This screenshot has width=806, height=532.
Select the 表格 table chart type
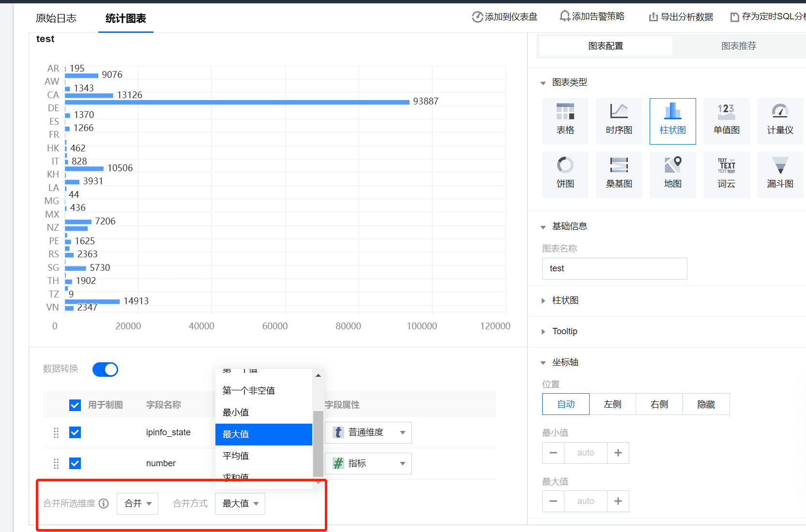tap(565, 121)
